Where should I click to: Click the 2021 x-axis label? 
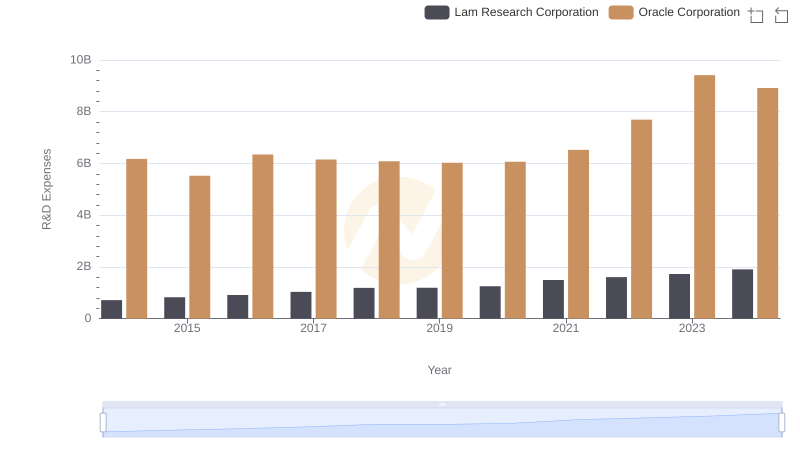[x=565, y=328]
